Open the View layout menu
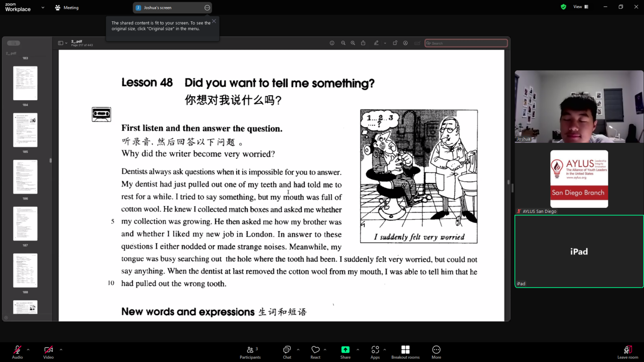The height and width of the screenshot is (362, 644). 581,7
